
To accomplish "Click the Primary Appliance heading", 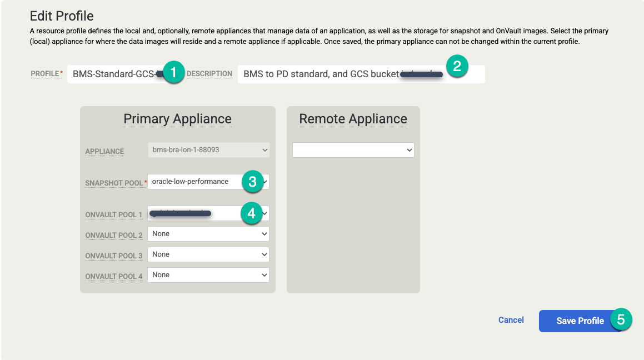I will pos(177,118).
